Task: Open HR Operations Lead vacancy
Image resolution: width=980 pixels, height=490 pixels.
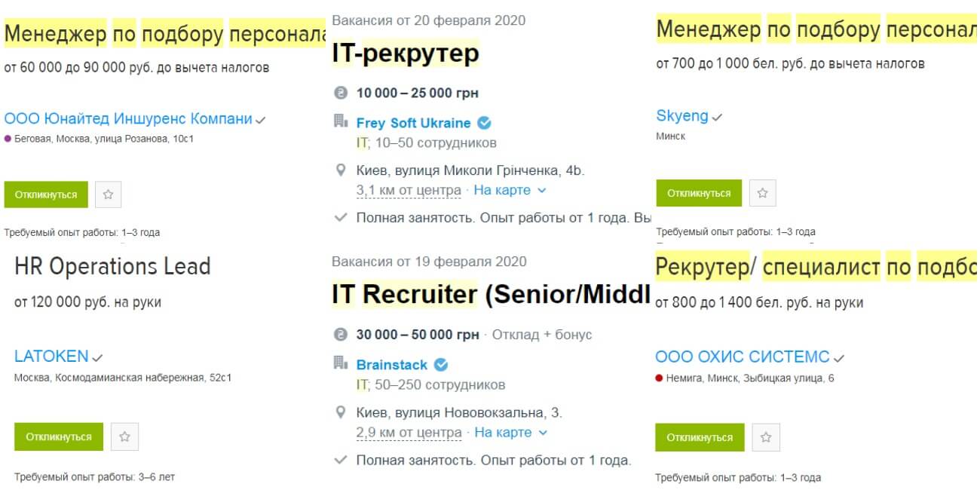Action: (112, 266)
